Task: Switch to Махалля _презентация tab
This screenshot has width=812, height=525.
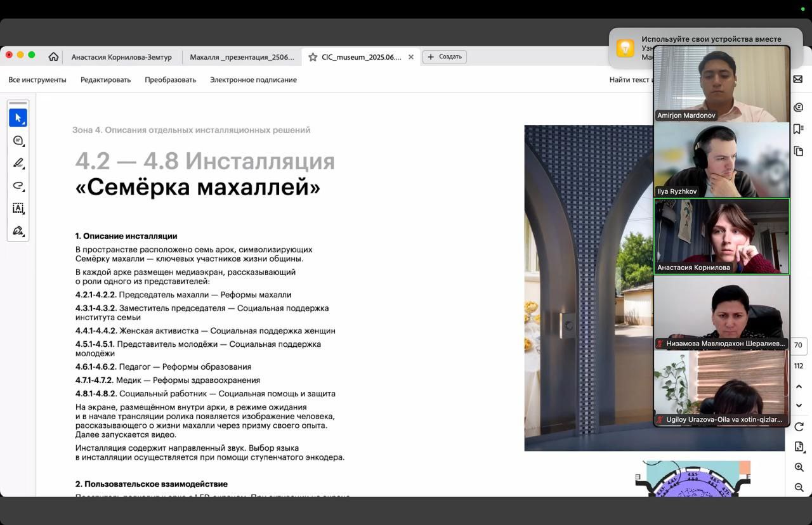Action: click(x=242, y=57)
